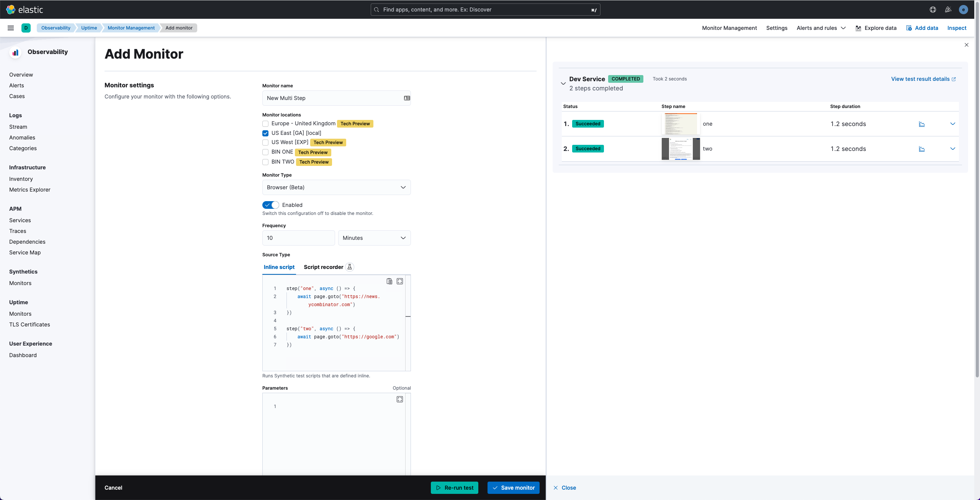Expand inline script editor to fullscreen

point(400,281)
